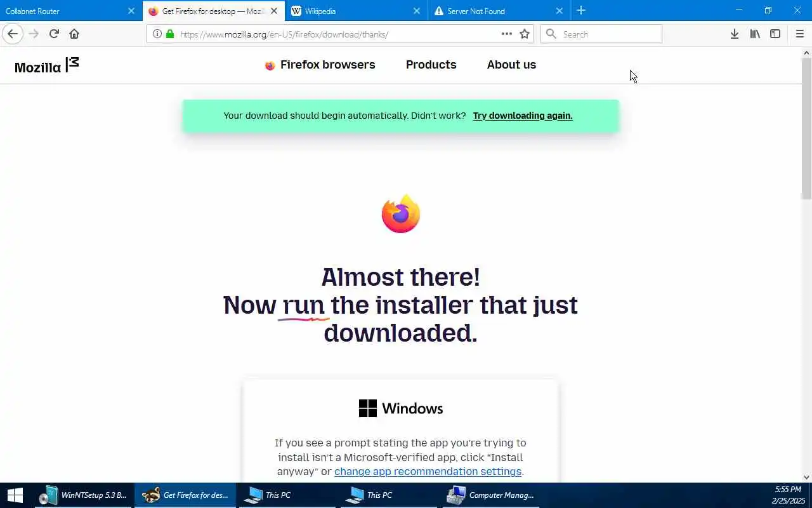Screen dimensions: 812x508
Task: Go back to the previous page
Action: (13, 34)
